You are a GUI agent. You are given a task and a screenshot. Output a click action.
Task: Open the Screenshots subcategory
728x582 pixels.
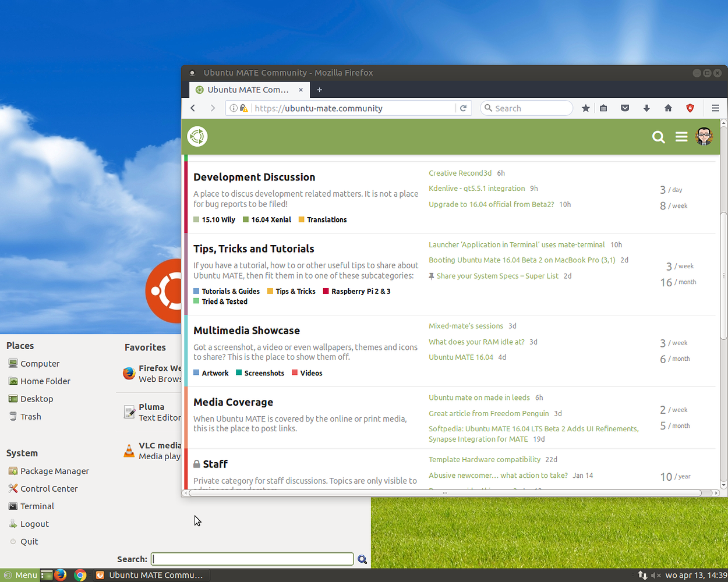260,374
